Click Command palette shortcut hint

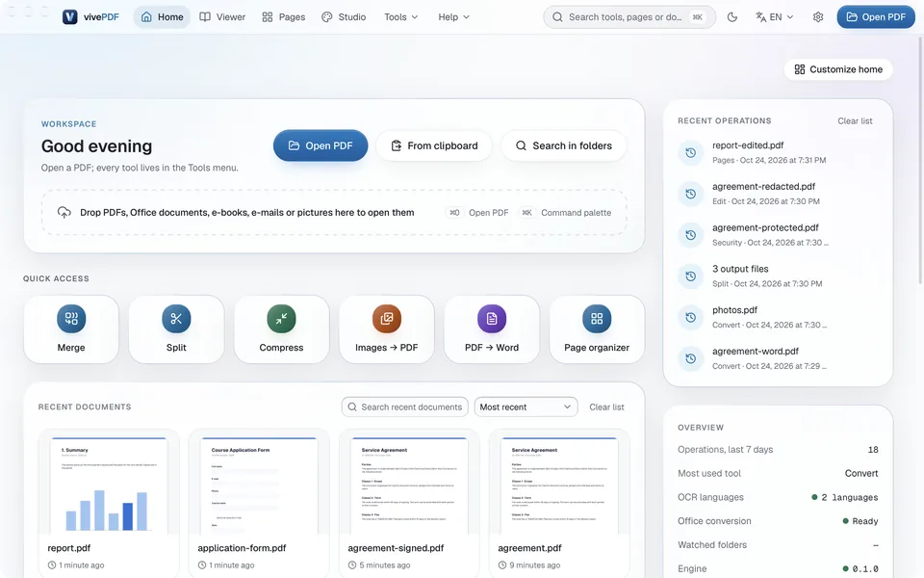566,212
